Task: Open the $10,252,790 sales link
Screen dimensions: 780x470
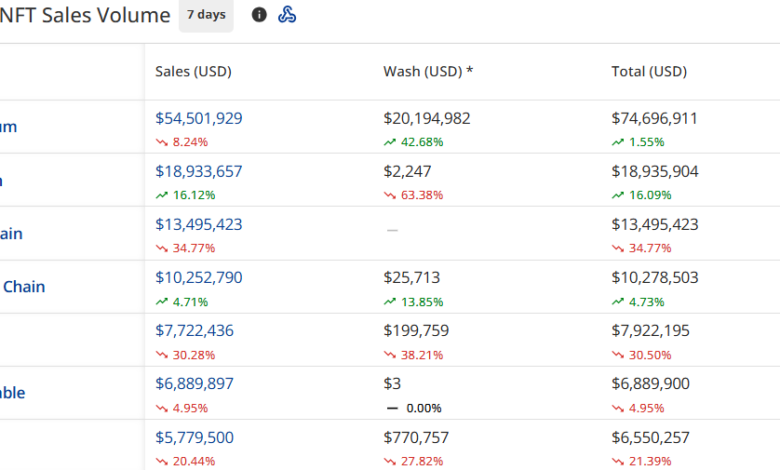Action: [198, 277]
